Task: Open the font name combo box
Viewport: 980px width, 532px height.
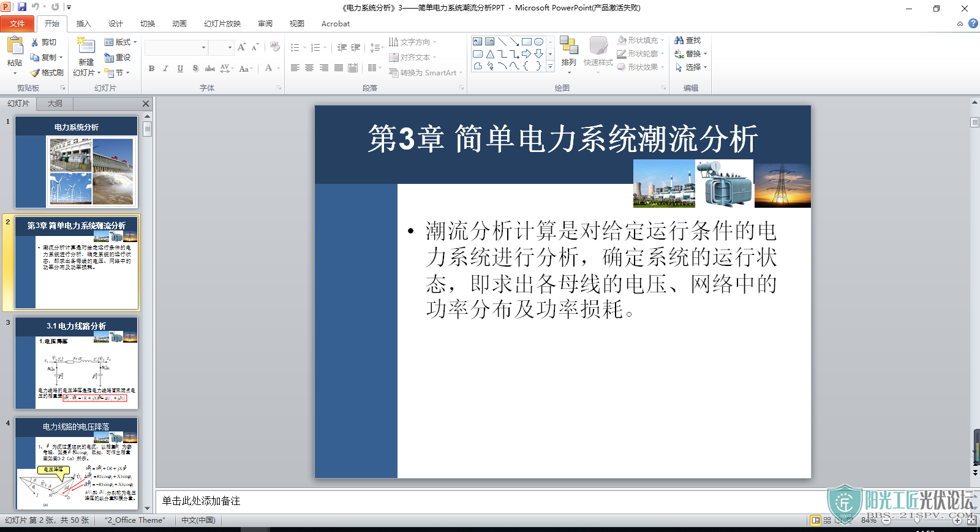Action: (x=176, y=47)
